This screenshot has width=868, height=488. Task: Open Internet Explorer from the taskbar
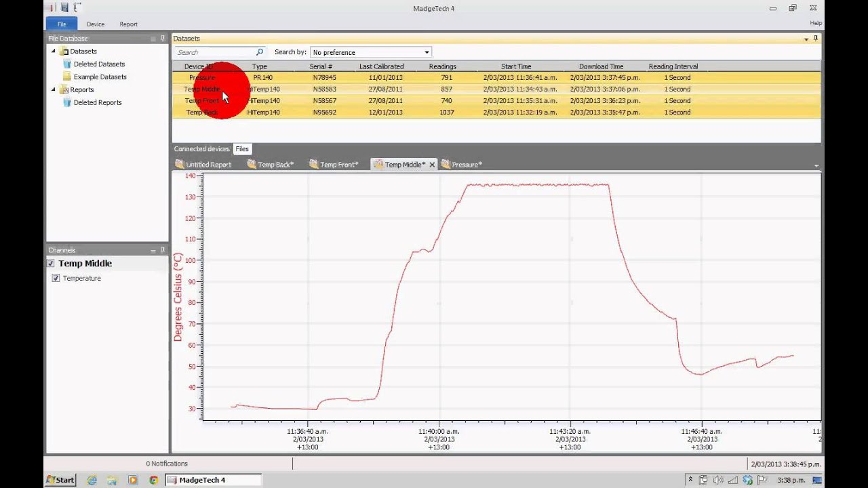pyautogui.click(x=92, y=480)
